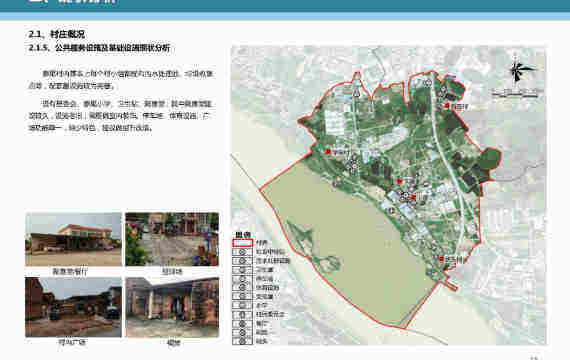Select the red-bordered village boundary legend swatch
Screen dimensions: 570x360
[x=242, y=243]
